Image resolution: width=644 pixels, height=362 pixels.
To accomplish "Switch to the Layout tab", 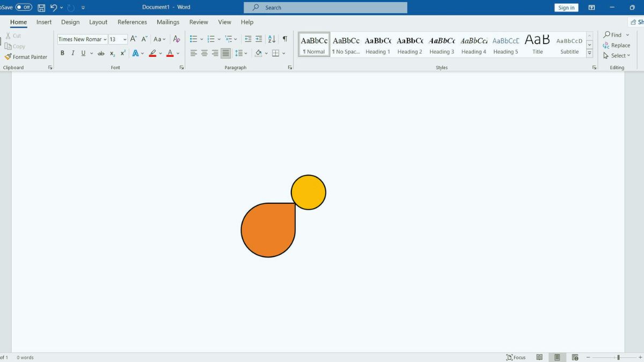I will pyautogui.click(x=98, y=22).
